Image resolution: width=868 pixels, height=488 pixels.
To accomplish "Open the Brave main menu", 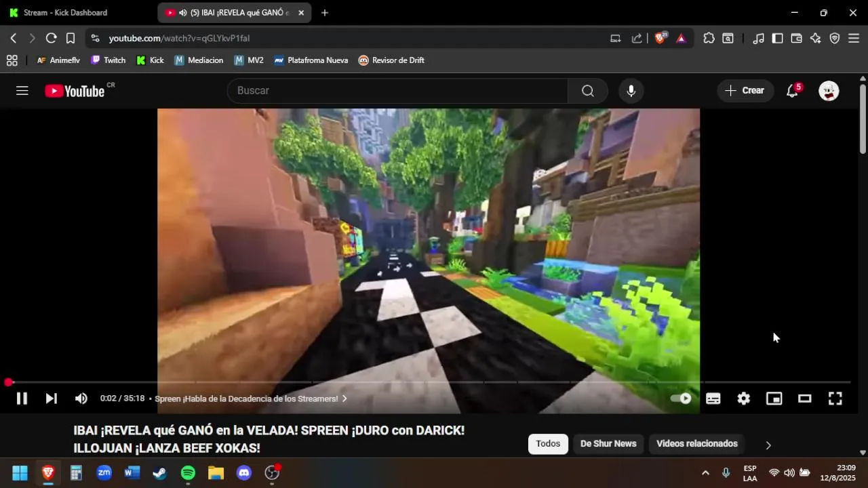I will pyautogui.click(x=854, y=39).
